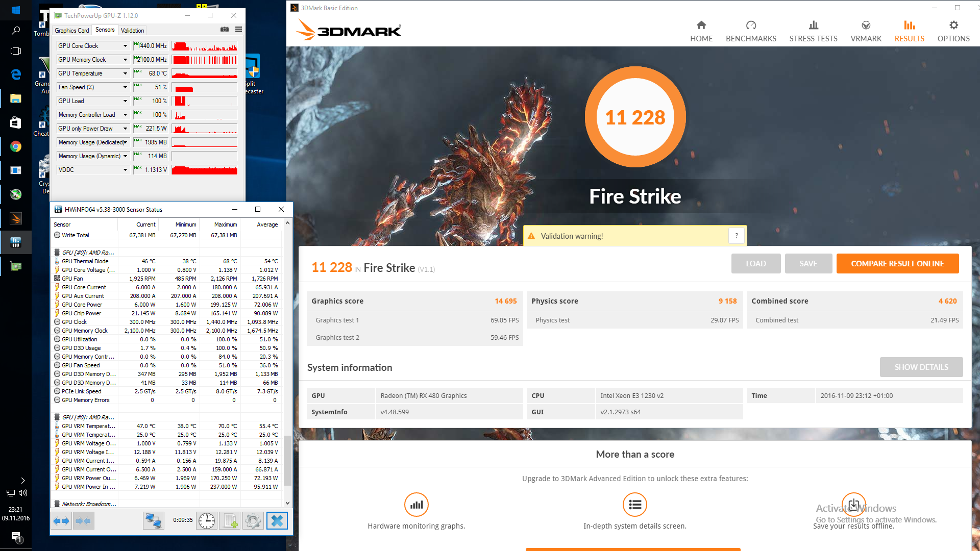Expand GPU Temperature sensor dropdown

tap(125, 73)
